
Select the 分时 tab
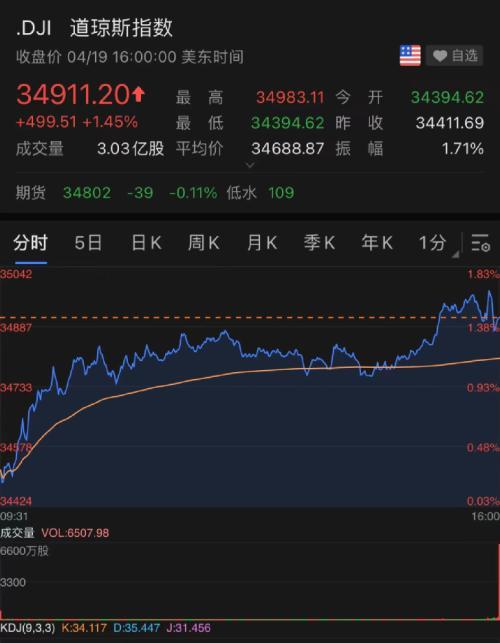(30, 243)
